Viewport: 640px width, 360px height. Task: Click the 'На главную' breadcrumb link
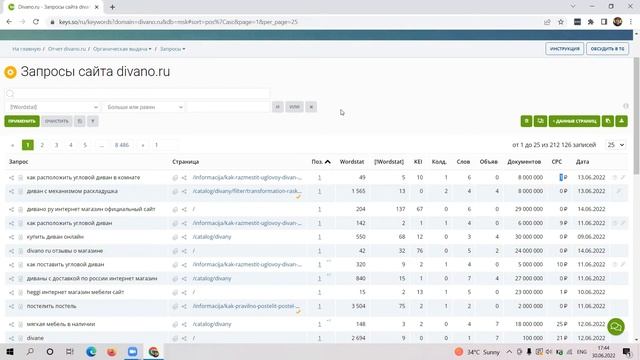point(27,49)
